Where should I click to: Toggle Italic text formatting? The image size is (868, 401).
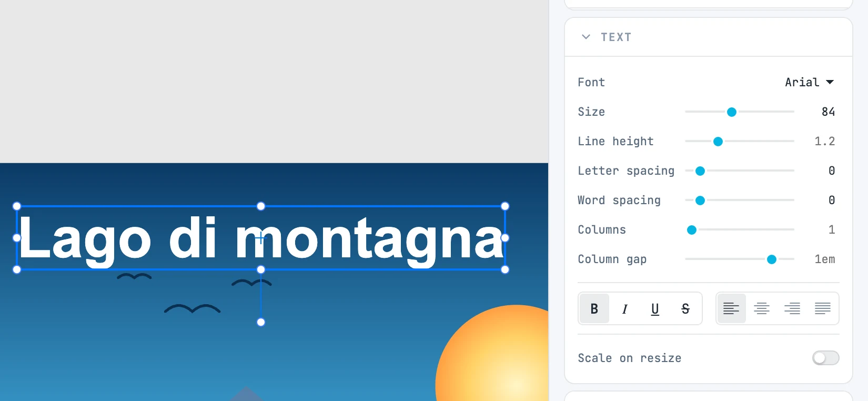click(625, 309)
